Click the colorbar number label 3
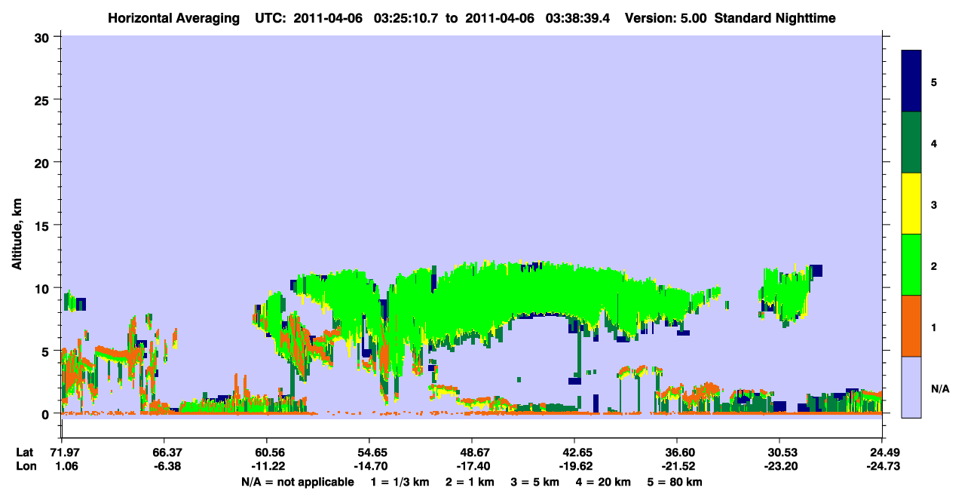Image resolution: width=980 pixels, height=503 pixels. pyautogui.click(x=934, y=204)
